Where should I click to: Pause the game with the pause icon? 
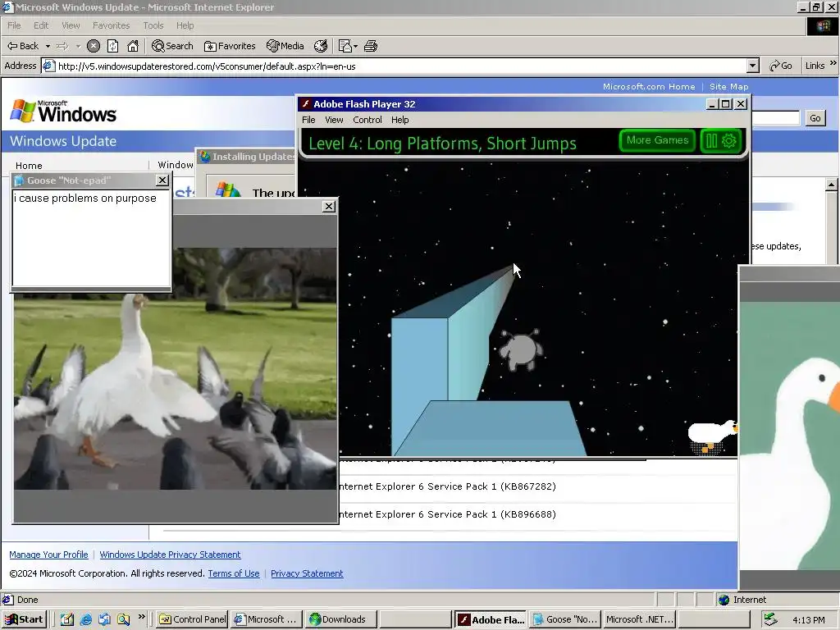[x=711, y=141]
